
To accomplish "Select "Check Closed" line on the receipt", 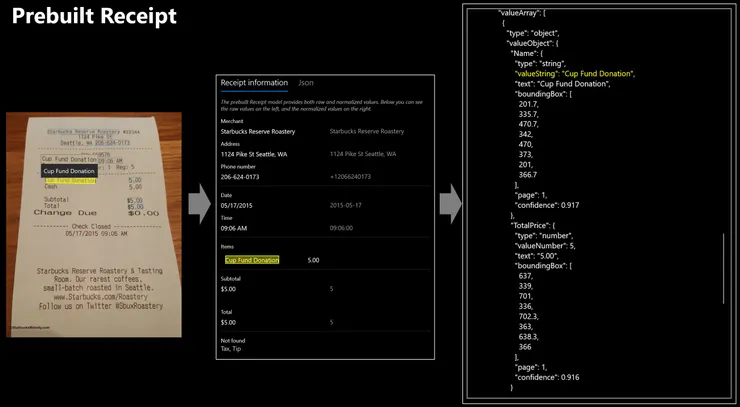I will tap(91, 227).
